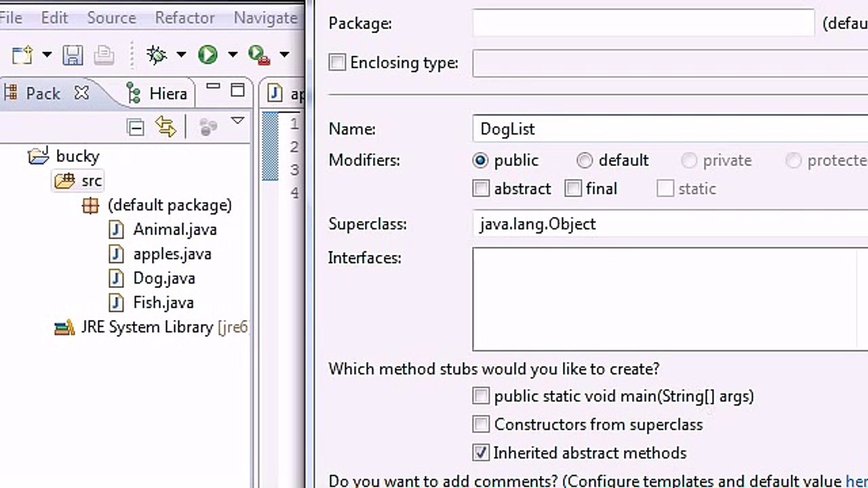Toggle Link with Editor icon
Screen dimensions: 868x488
(x=165, y=126)
